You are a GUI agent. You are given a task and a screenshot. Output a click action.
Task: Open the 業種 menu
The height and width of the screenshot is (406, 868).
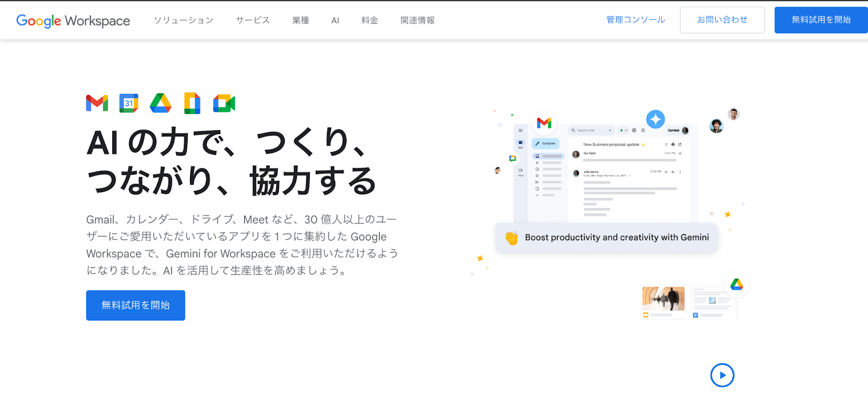300,20
